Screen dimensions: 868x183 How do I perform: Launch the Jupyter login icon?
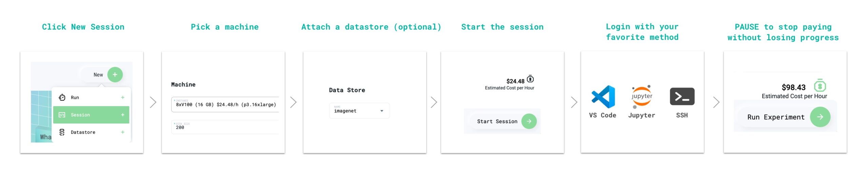(x=642, y=97)
